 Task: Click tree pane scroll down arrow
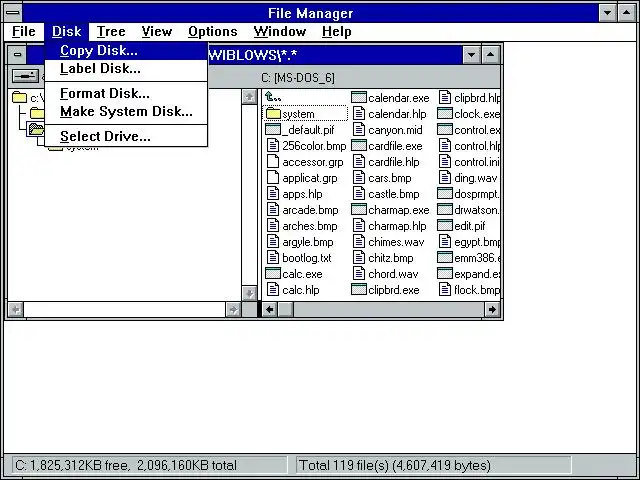click(249, 293)
